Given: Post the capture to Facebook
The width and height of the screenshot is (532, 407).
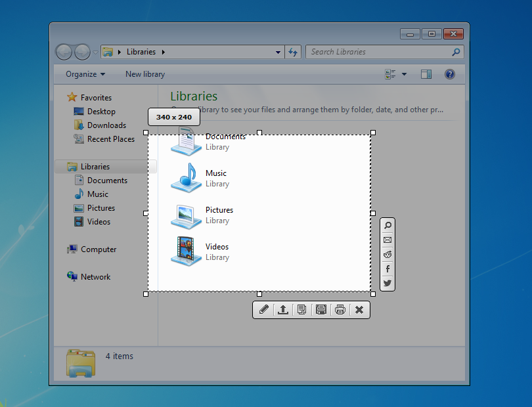Looking at the screenshot, I should 387,268.
